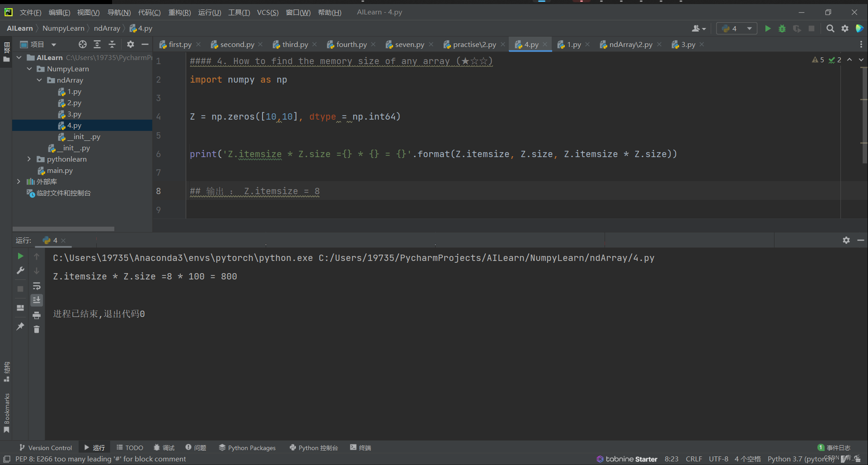Jump to previous highlighted error arrow
The image size is (868, 465).
(x=849, y=60)
